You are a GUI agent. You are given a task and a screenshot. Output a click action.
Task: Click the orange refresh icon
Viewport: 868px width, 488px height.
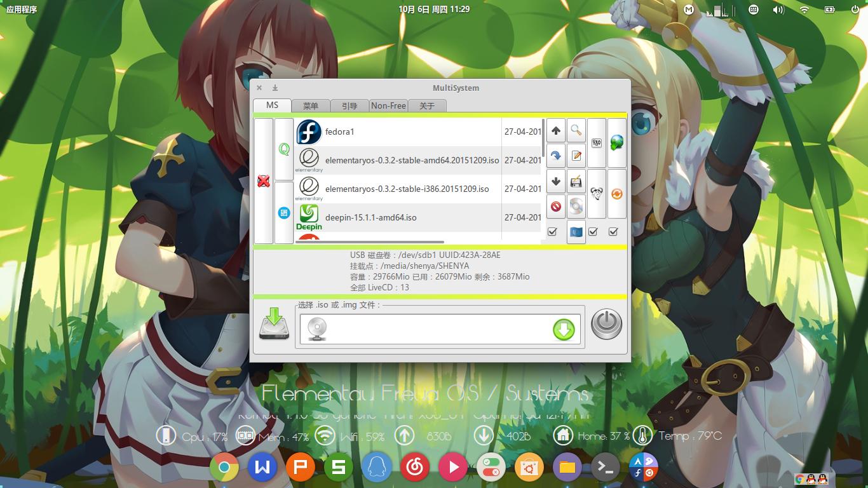point(616,194)
